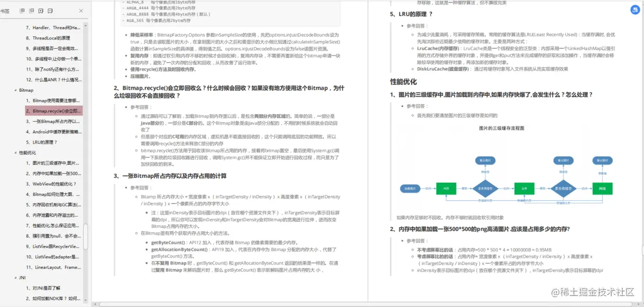Image resolution: width=644 pixels, height=307 pixels.
Task: Open bookmark 11、除了notify还有什么方...
Action: pos(53,69)
